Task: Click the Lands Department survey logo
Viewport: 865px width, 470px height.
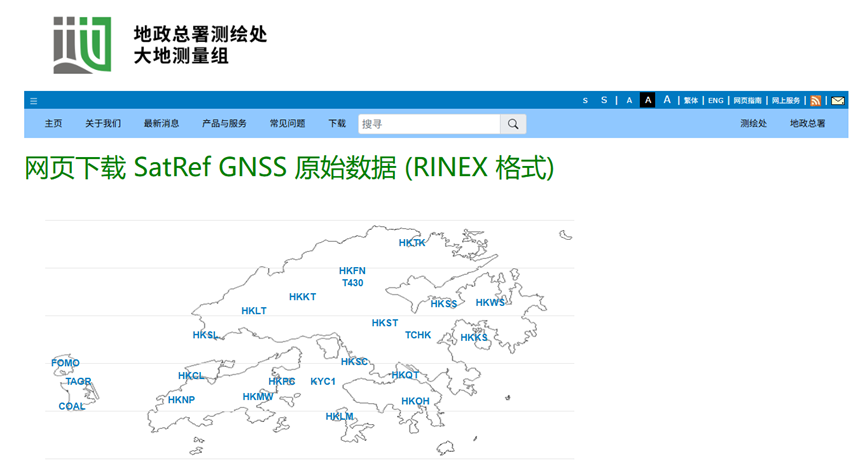Action: [82, 44]
